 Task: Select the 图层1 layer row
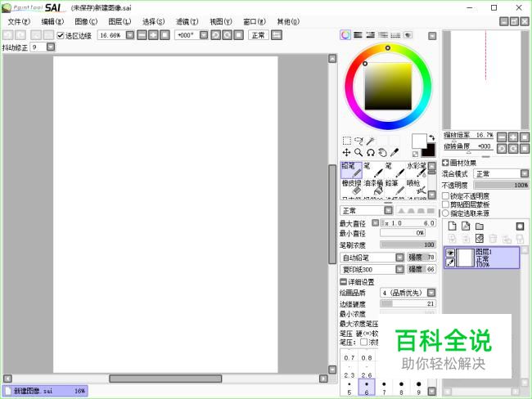(x=481, y=258)
